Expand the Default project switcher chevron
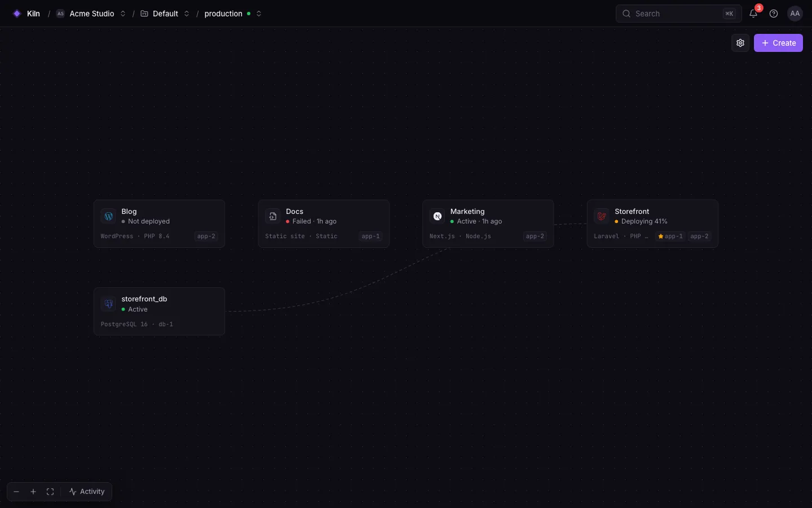 (187, 14)
